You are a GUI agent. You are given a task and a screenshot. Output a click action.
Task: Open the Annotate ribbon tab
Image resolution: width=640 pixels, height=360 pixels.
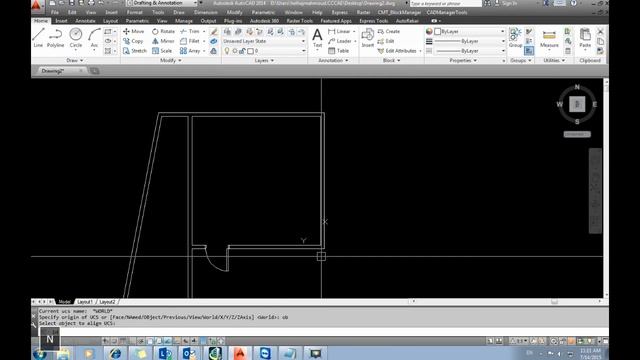85,21
